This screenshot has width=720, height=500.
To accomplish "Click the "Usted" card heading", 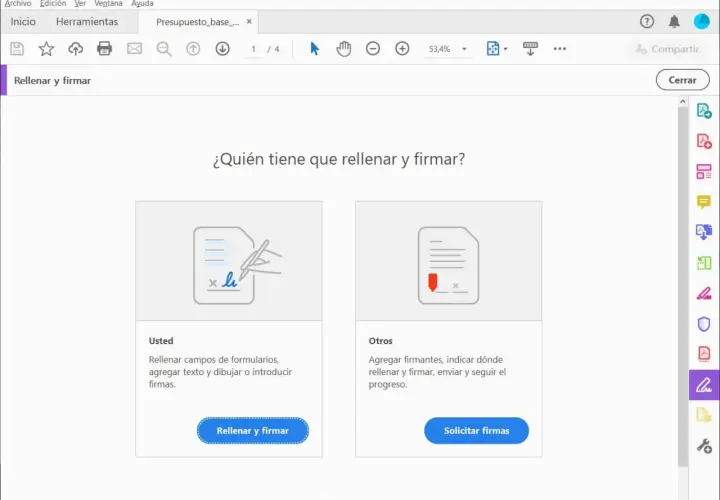I will point(161,341).
